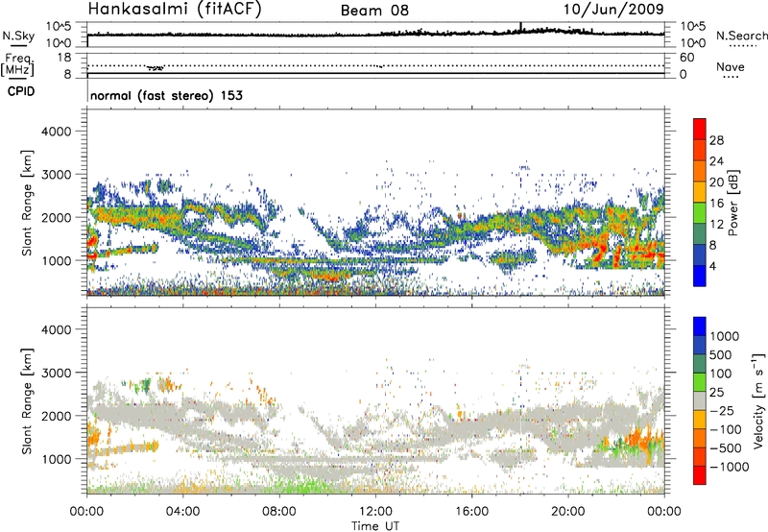The height and width of the screenshot is (532, 768).
Task: Pick the red bottom segment of Velocity color bar
Action: coord(700,475)
